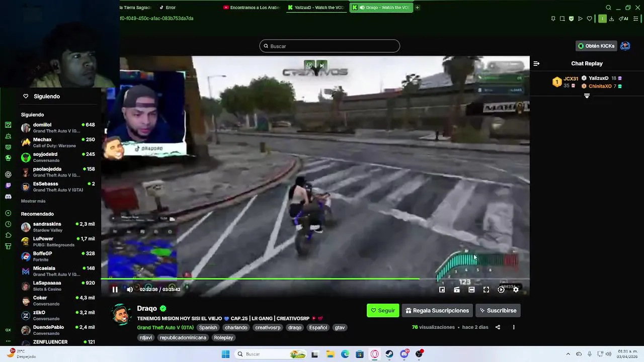Open sandraskins recommended channel

[x=58, y=227]
